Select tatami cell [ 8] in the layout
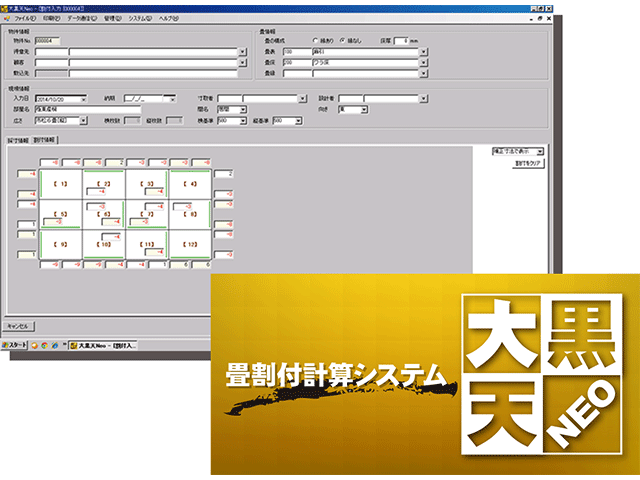This screenshot has width=640, height=480. [190, 214]
